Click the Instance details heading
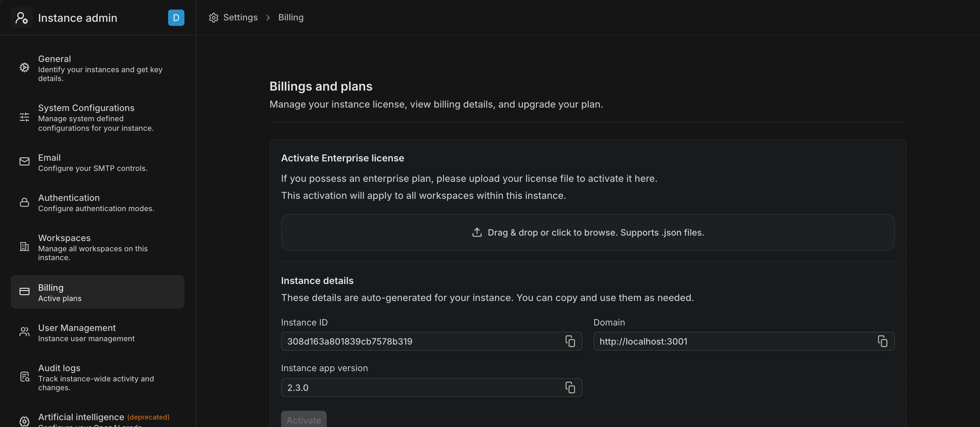The height and width of the screenshot is (427, 980). pos(317,281)
